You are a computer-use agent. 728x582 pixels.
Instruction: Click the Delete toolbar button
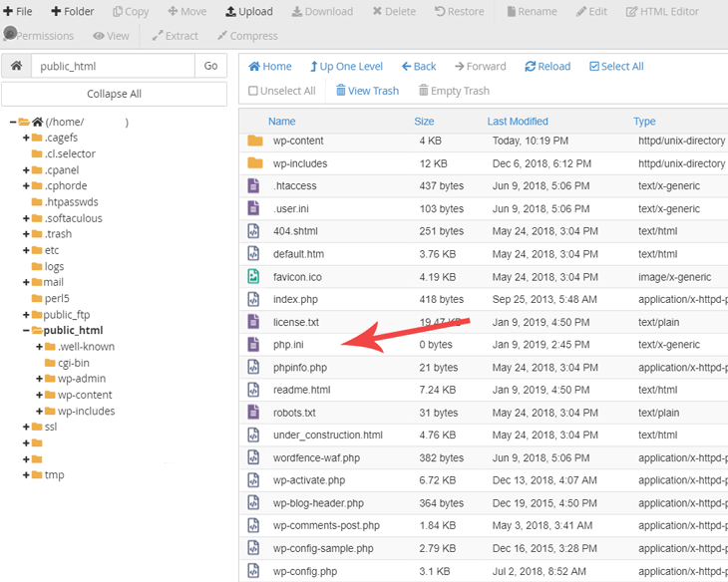pyautogui.click(x=394, y=12)
